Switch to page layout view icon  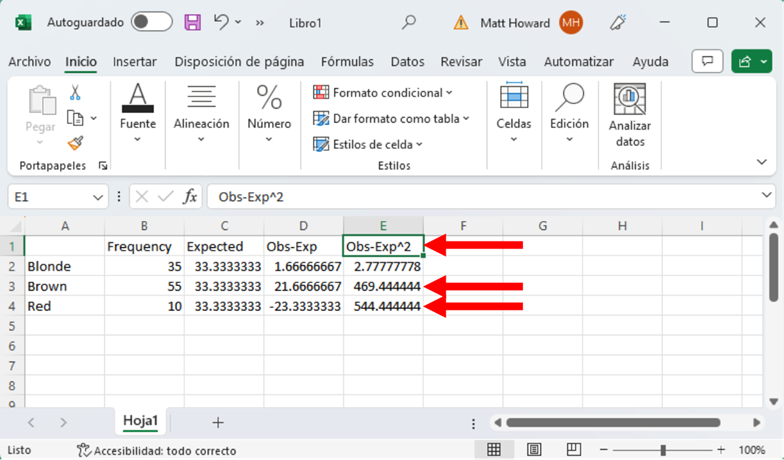click(x=534, y=450)
